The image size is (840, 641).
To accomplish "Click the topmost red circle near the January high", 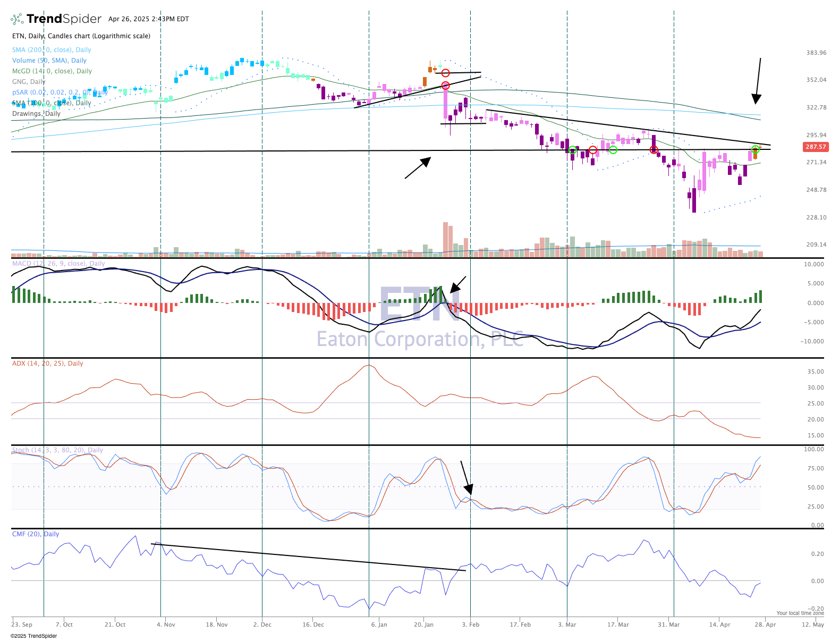I will pos(445,73).
